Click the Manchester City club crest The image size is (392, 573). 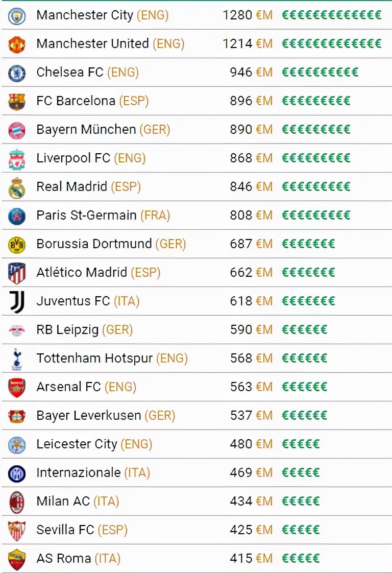pos(17,16)
